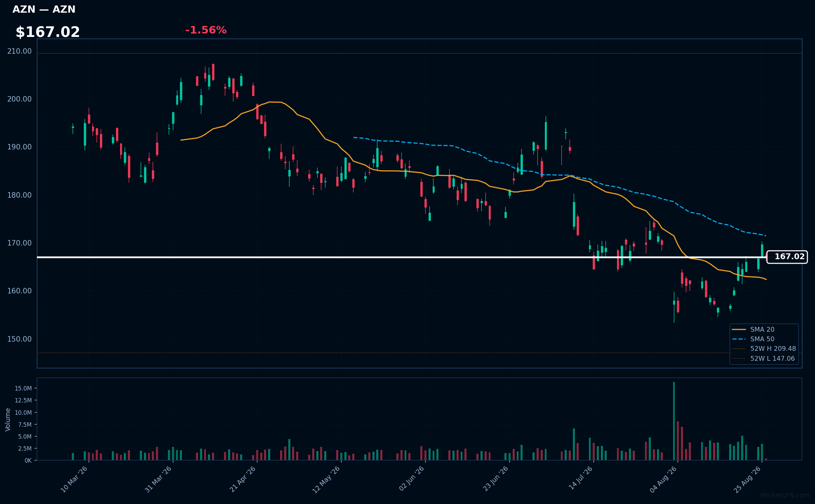Choose the "14 Jul '26" date label
Viewport: 815px width, 504px height.
pyautogui.click(x=580, y=478)
